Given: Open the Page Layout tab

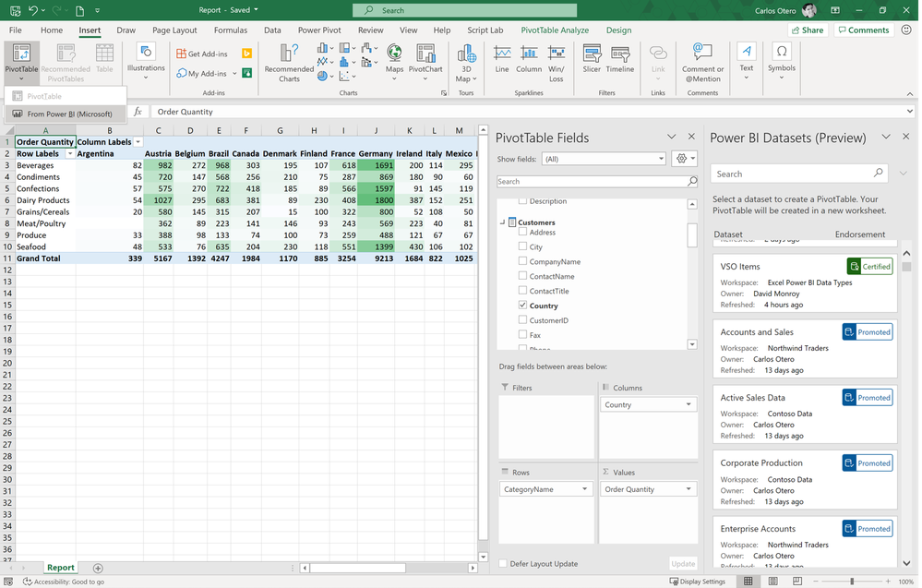Looking at the screenshot, I should tap(174, 30).
